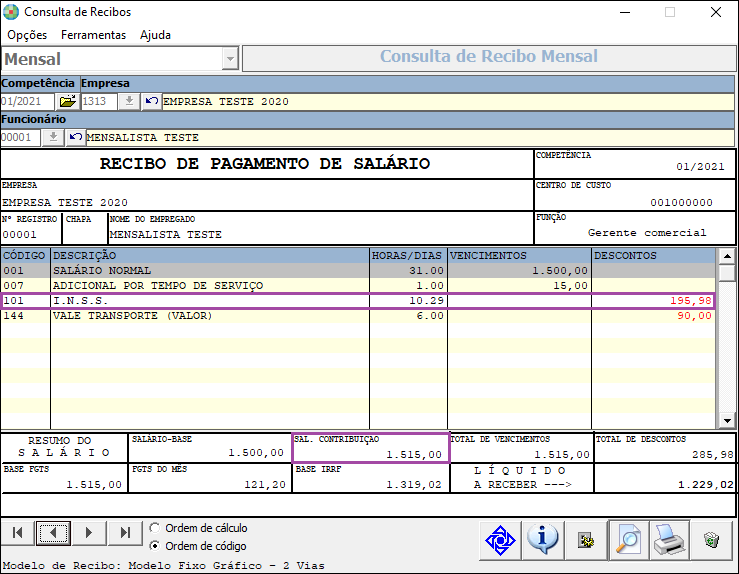The image size is (739, 574).
Task: Click the I.N.S.S. discount value 195,98
Action: pyautogui.click(x=690, y=301)
